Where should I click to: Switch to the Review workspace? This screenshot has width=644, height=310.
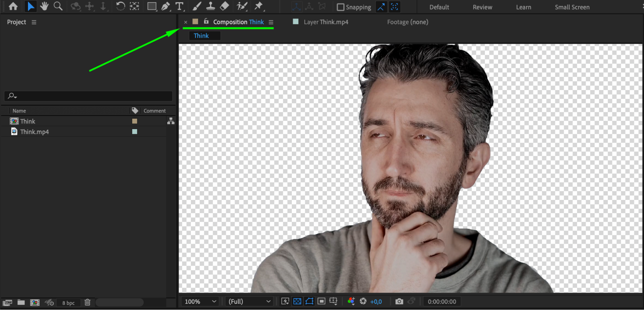coord(482,7)
